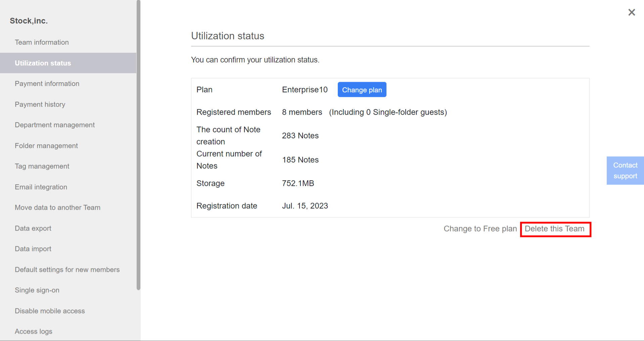Select Email integration option
The image size is (644, 341).
click(41, 187)
